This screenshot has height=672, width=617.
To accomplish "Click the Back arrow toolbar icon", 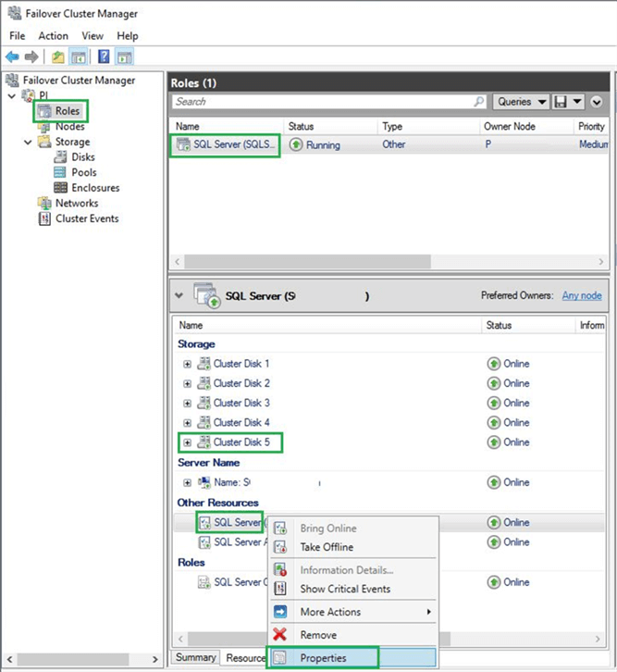I will coord(12,56).
